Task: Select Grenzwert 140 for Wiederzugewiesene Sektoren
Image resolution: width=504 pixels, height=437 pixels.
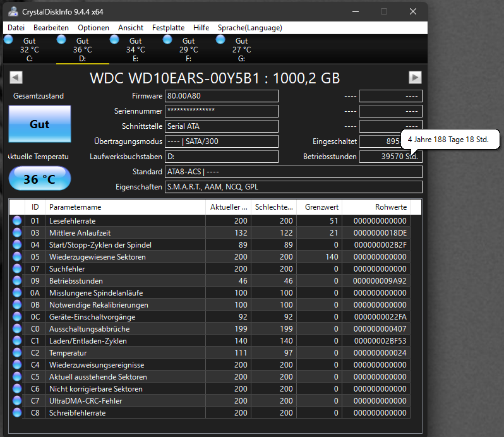Action: click(x=332, y=257)
